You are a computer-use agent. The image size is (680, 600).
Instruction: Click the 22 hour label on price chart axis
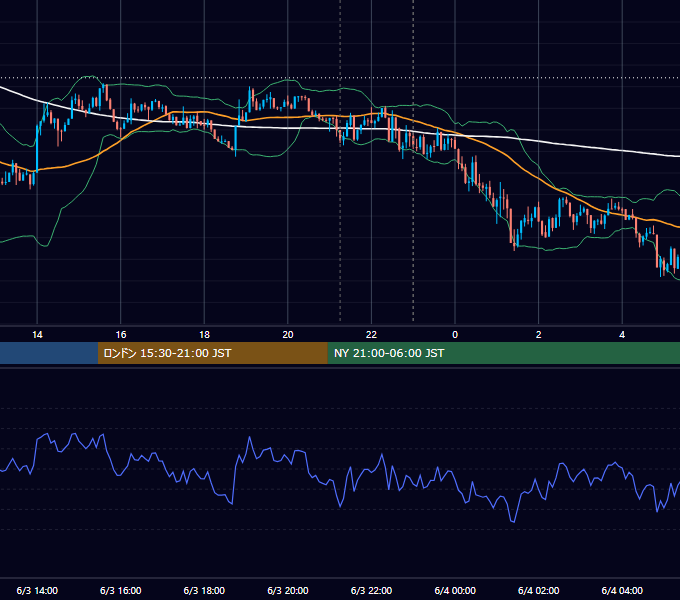tap(371, 335)
